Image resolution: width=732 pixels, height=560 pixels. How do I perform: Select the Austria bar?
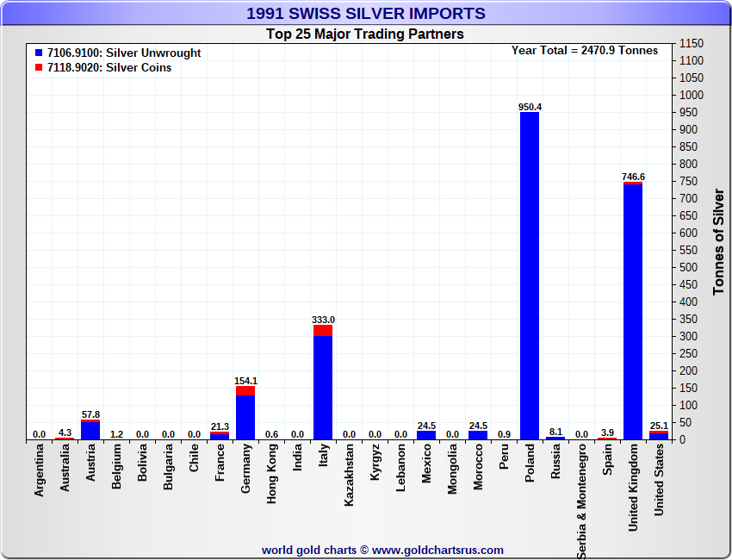click(90, 430)
